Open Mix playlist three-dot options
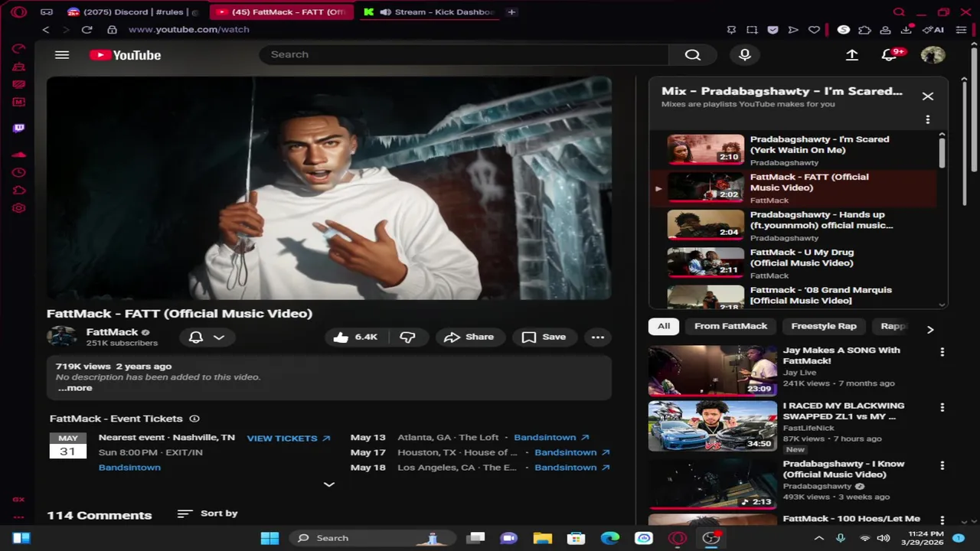This screenshot has width=980, height=551. click(927, 119)
